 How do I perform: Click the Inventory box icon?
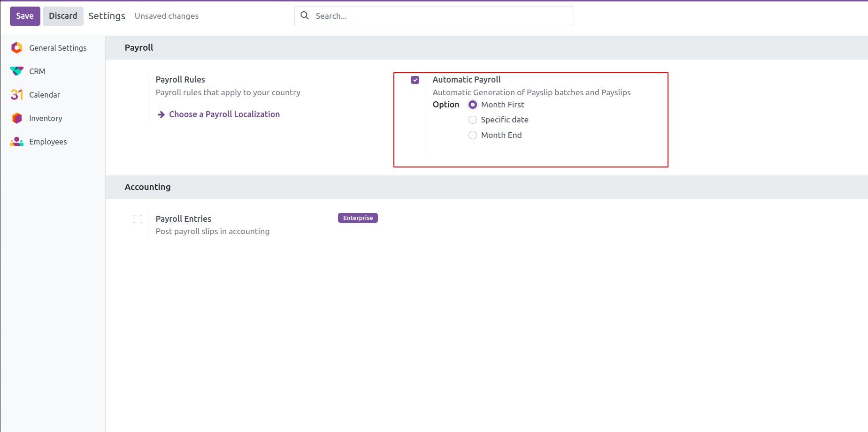(x=17, y=118)
